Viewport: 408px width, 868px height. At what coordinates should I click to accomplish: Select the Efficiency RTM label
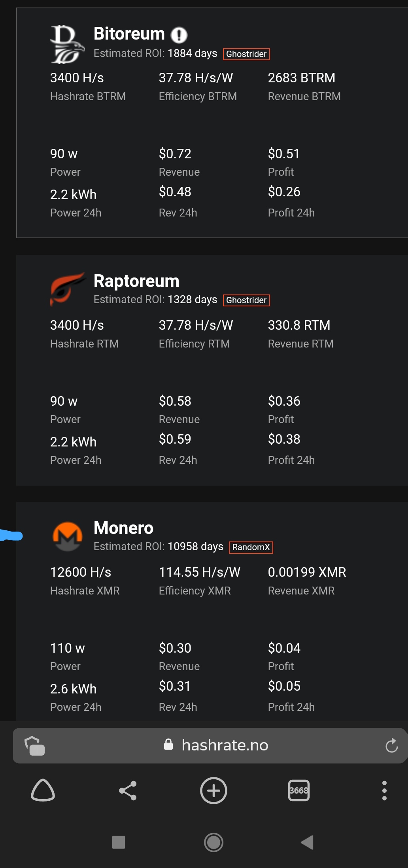pos(194,344)
